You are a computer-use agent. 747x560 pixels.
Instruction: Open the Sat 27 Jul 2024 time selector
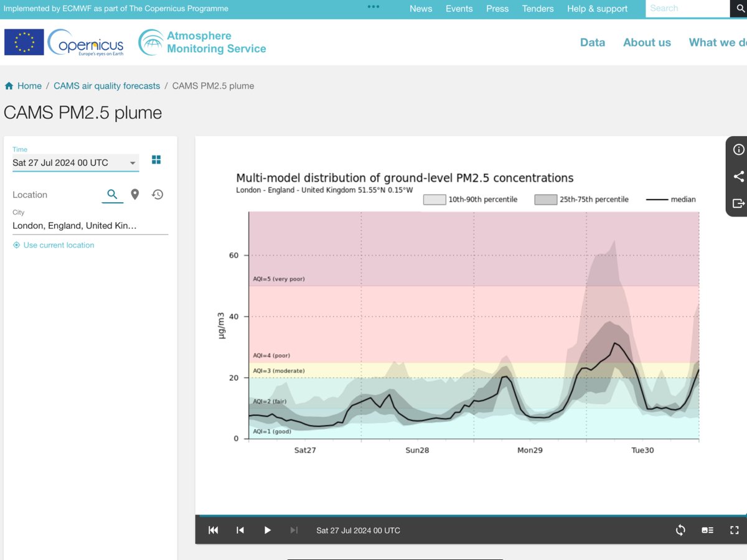pos(76,162)
